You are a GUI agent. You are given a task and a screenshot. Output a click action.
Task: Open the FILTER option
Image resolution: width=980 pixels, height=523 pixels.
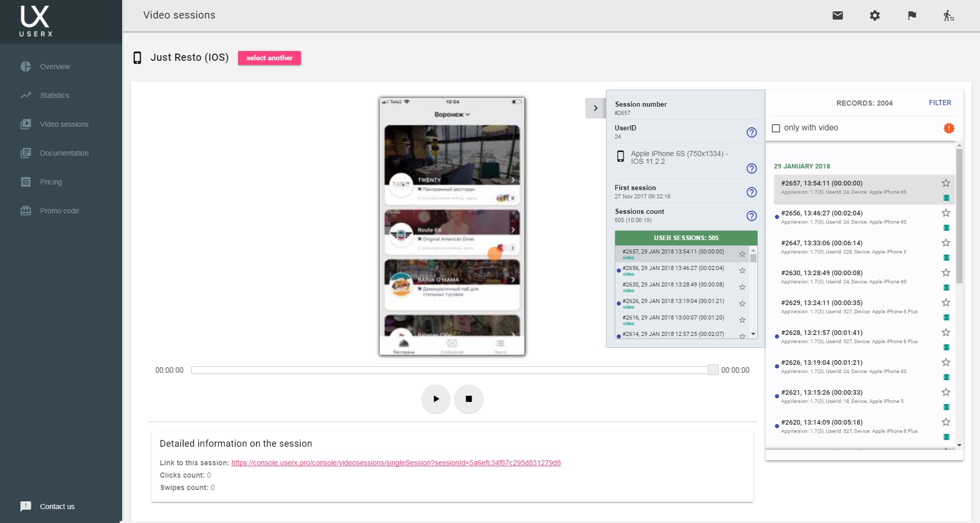(940, 103)
